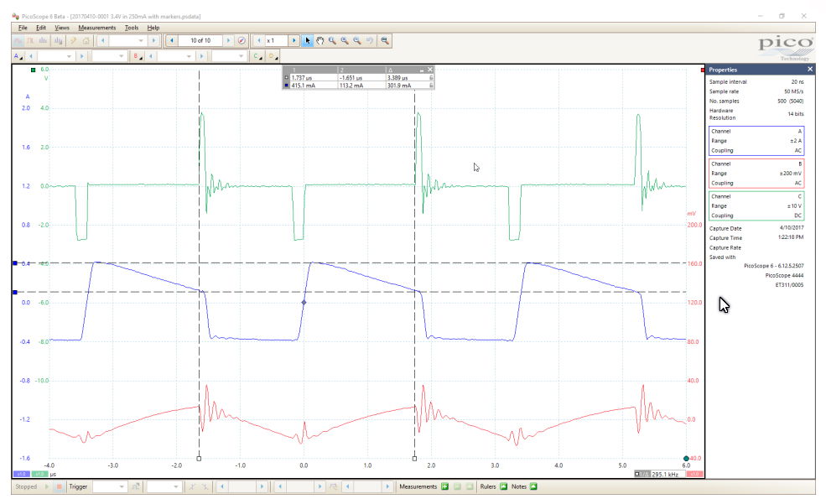Open Channel B options button

click(138, 56)
